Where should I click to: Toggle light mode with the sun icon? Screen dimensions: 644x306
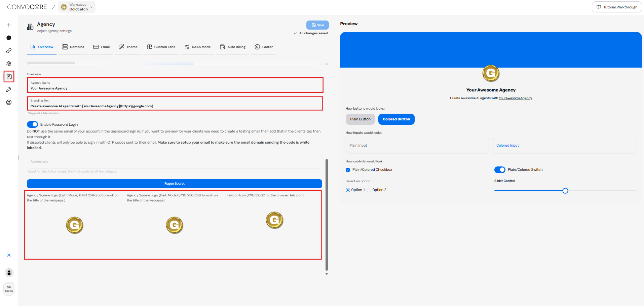tap(9, 255)
